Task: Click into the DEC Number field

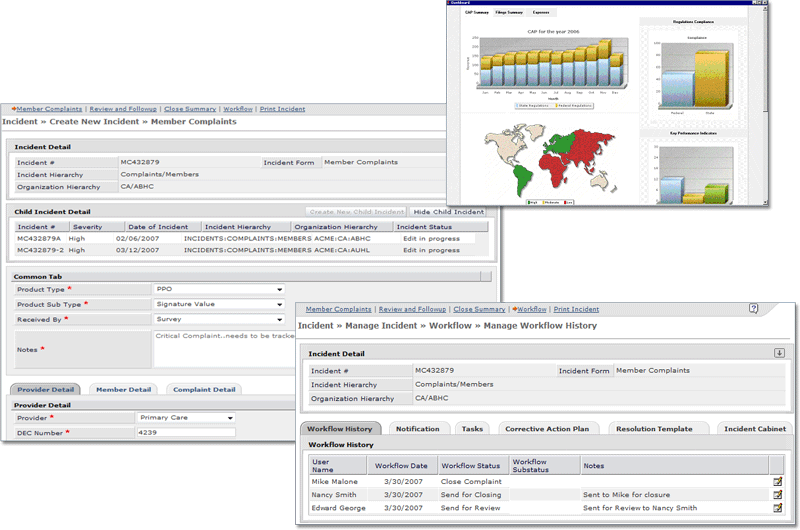Action: coord(185,433)
